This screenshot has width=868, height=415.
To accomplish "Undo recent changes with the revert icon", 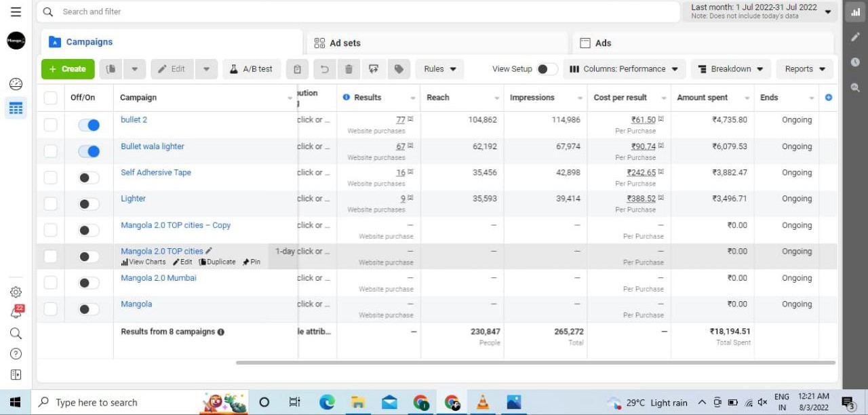I will pos(324,68).
